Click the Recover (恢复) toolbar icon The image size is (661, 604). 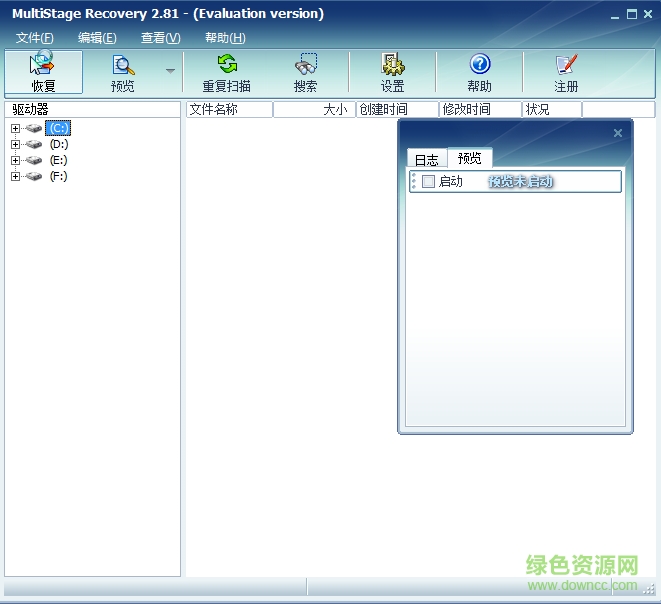[x=42, y=66]
